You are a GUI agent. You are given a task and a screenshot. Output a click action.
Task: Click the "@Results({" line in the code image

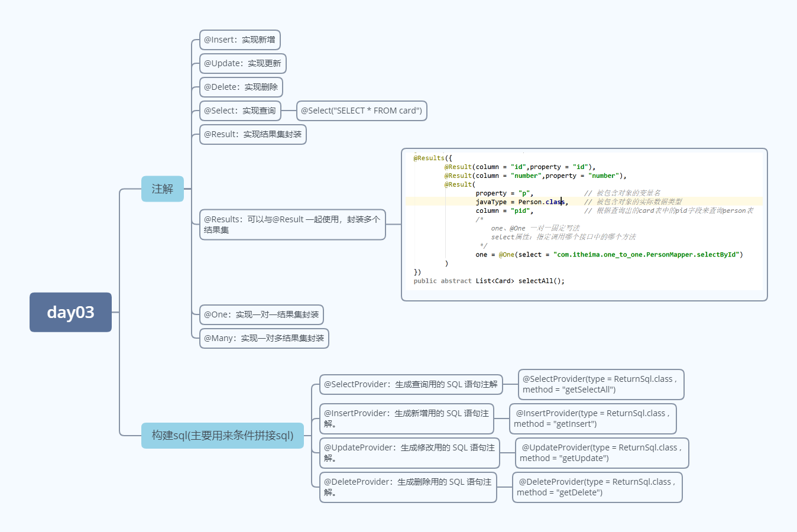(x=433, y=158)
